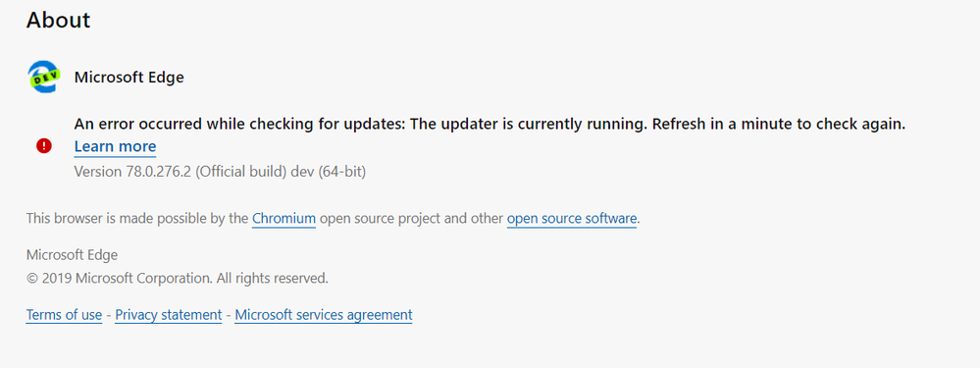
Task: Click the © 2019 Microsoft Corporation text
Action: click(119, 279)
